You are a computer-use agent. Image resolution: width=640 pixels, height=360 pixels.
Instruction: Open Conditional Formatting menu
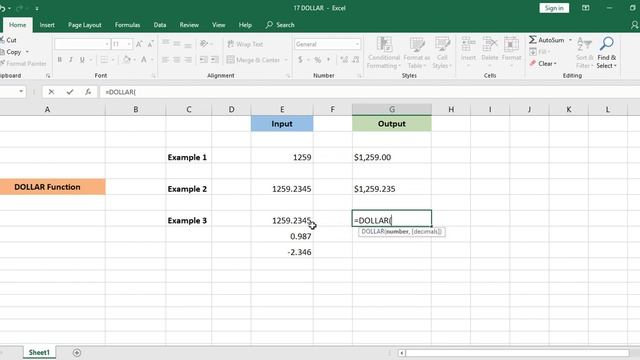(384, 53)
